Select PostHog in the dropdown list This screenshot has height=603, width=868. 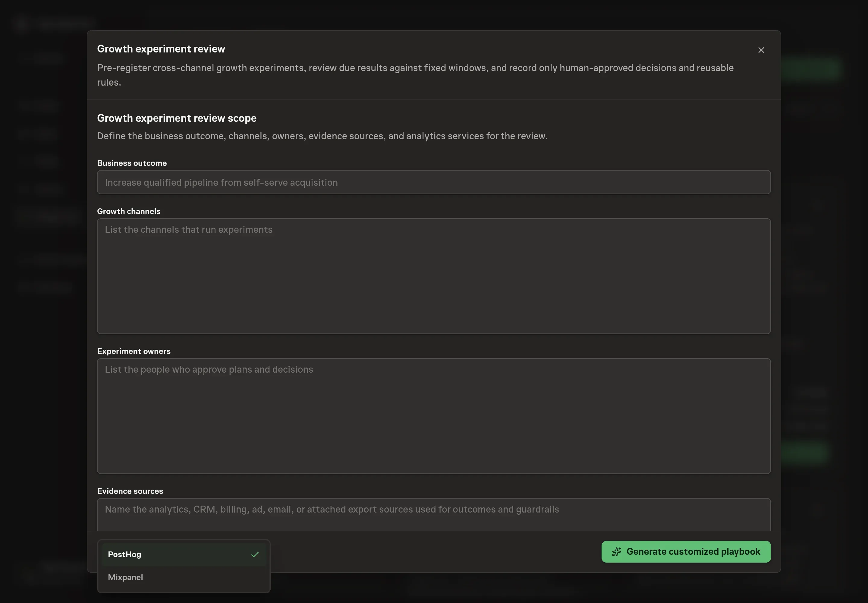pyautogui.click(x=184, y=554)
